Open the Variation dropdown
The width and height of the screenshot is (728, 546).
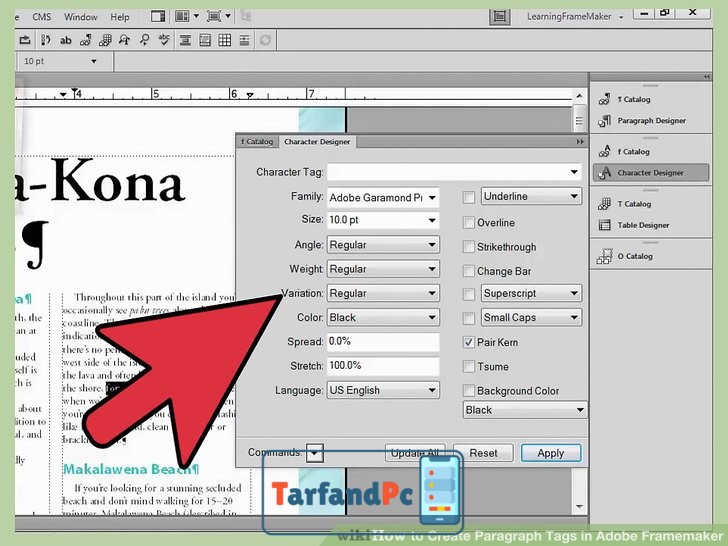pyautogui.click(x=383, y=293)
